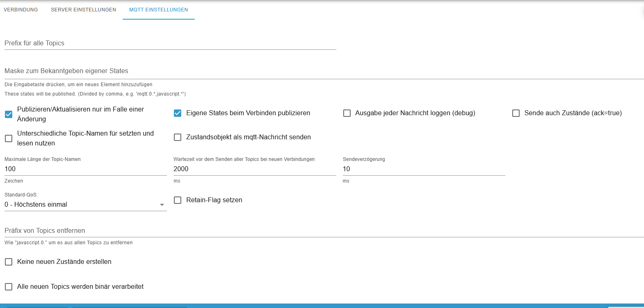The width and height of the screenshot is (644, 308).
Task: Uncheck Publizieren/Aktualisieren nur im Falle einer Änderung
Action: click(x=9, y=114)
